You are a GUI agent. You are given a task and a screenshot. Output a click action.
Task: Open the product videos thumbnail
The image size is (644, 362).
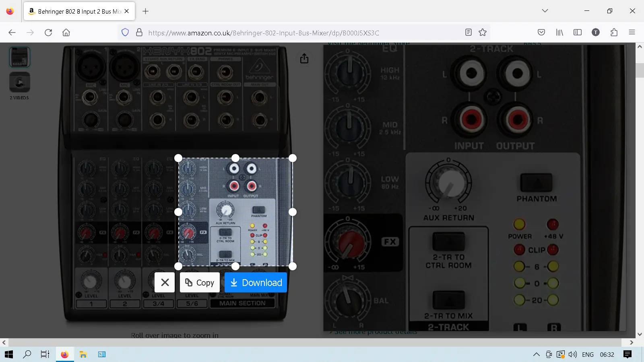tap(20, 82)
